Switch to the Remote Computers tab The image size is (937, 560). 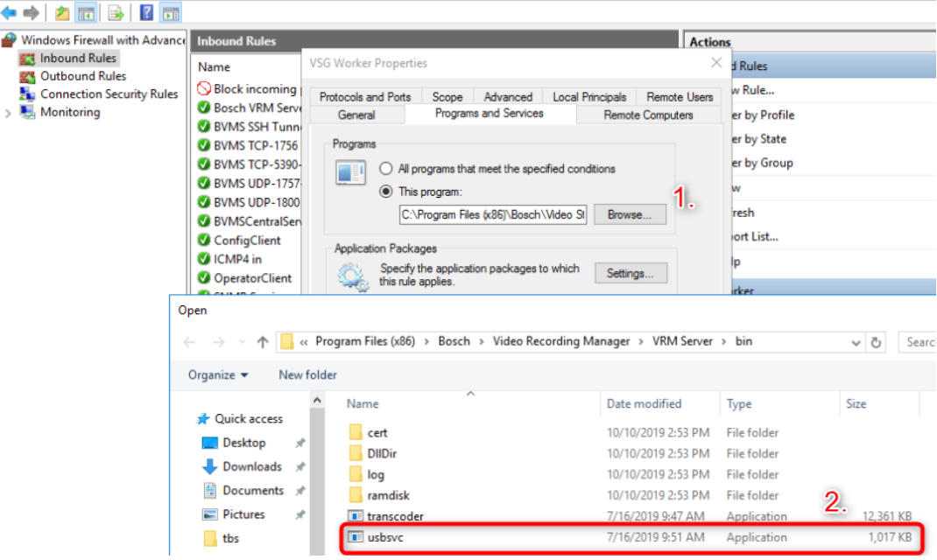pyautogui.click(x=648, y=115)
